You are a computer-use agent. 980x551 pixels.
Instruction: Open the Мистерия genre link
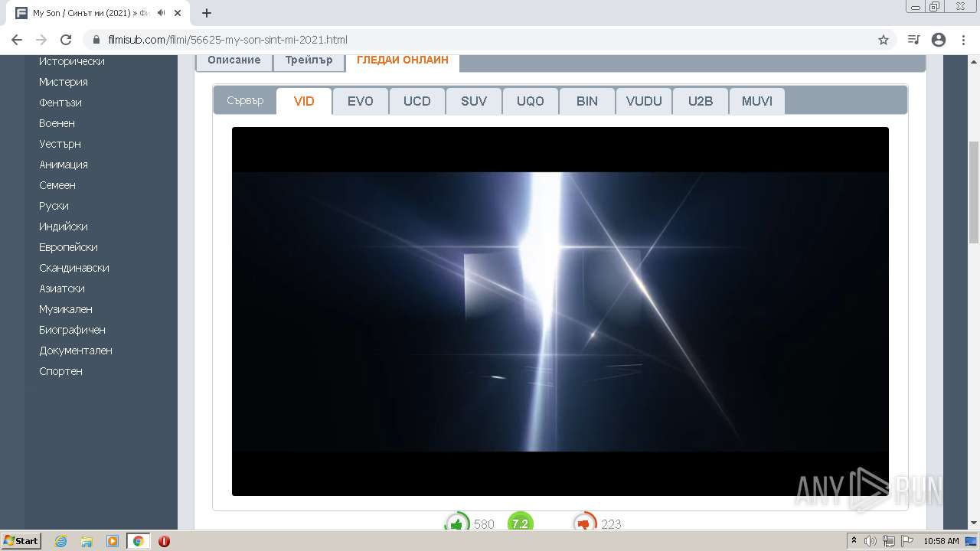(64, 82)
